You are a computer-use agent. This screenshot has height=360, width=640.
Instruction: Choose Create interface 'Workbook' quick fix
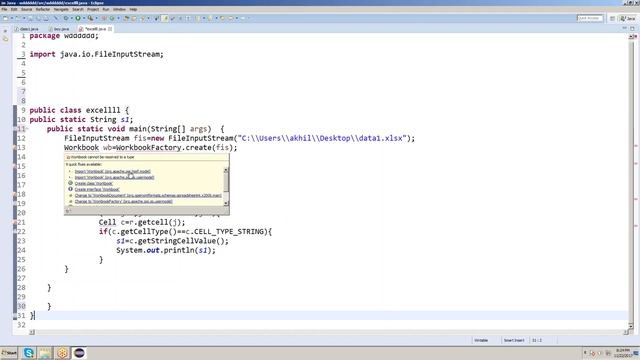97,190
